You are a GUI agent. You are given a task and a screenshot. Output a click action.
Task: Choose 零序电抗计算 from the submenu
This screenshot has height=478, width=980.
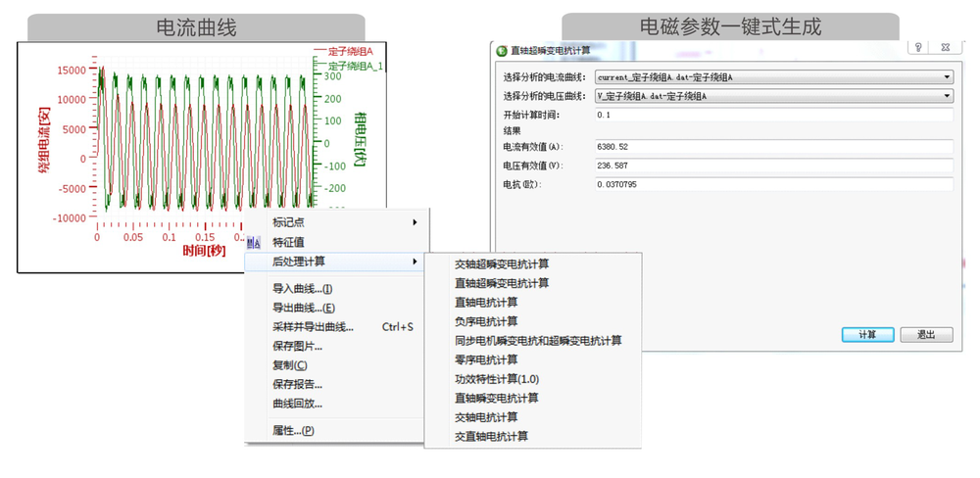[x=486, y=359]
